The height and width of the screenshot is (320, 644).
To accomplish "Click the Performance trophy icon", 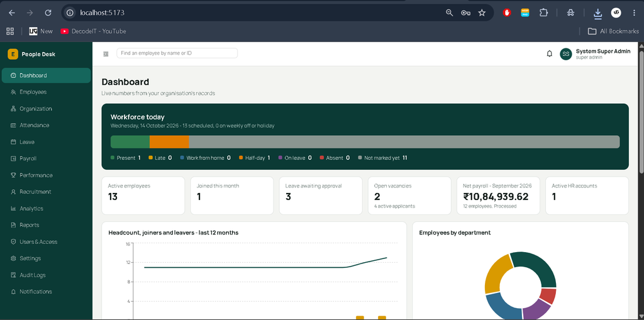I will [13, 175].
